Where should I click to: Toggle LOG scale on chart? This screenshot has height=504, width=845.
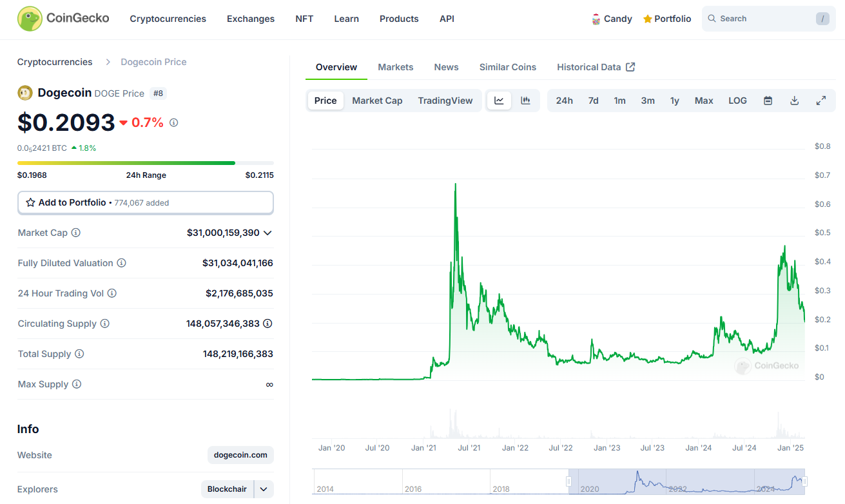pos(737,101)
